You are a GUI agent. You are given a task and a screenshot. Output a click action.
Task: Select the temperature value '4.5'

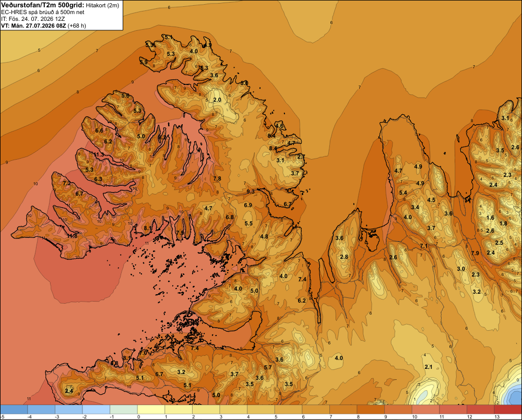tap(431, 200)
